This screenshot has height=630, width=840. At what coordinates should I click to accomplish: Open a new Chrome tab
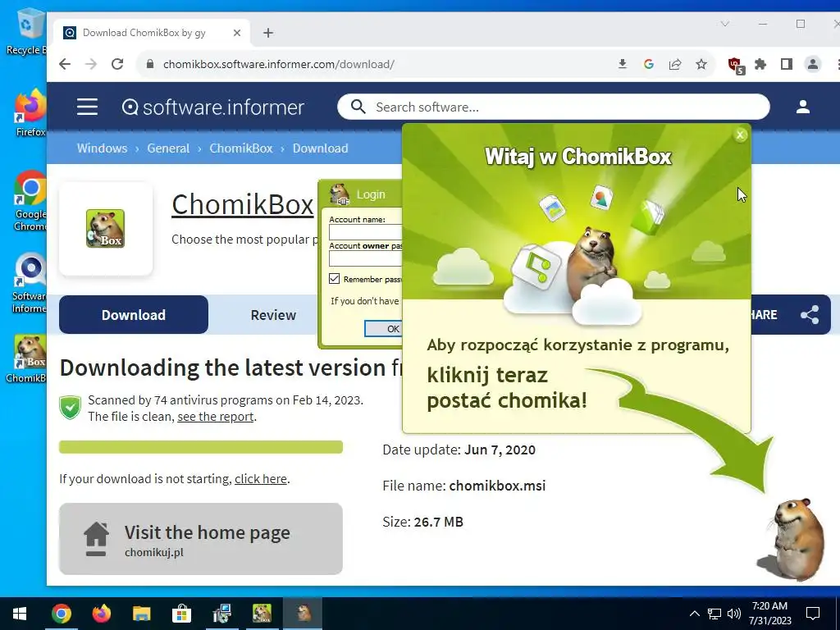(268, 33)
